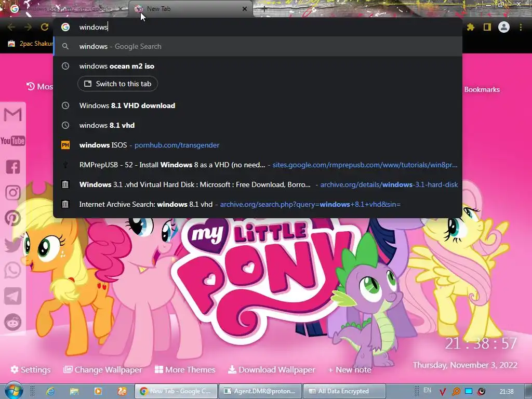Reload the current page
Screen dimensions: 532x399
(45, 27)
